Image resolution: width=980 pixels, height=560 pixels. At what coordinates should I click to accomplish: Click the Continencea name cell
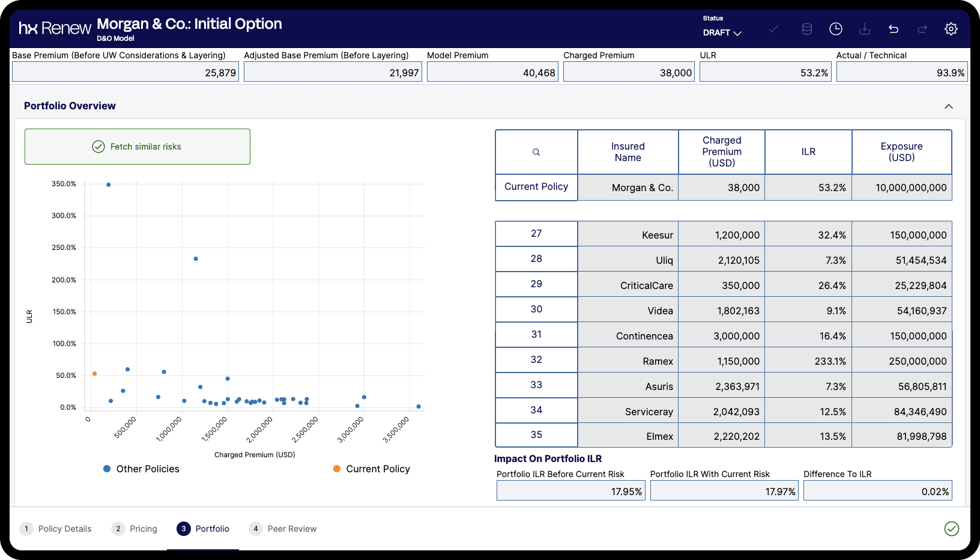pyautogui.click(x=628, y=336)
